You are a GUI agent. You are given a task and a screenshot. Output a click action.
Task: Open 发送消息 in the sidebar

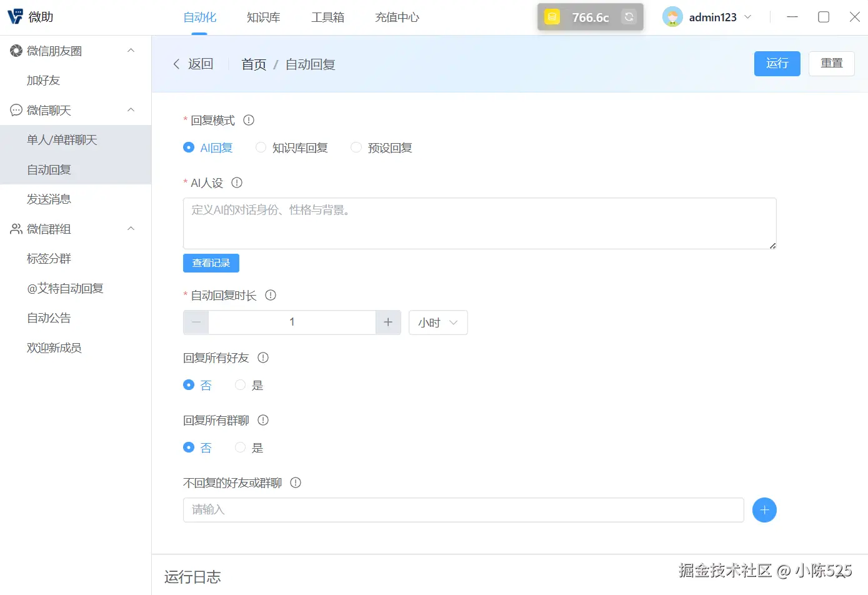point(76,199)
